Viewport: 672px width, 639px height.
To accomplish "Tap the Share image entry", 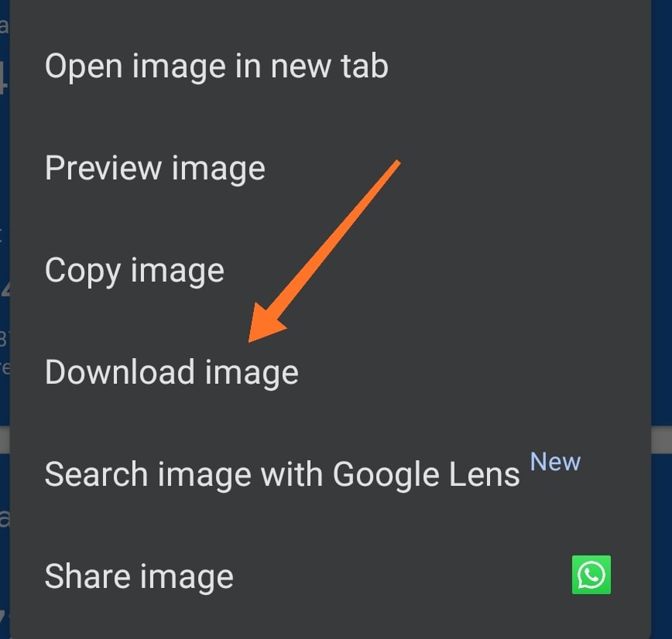I will [x=331, y=576].
